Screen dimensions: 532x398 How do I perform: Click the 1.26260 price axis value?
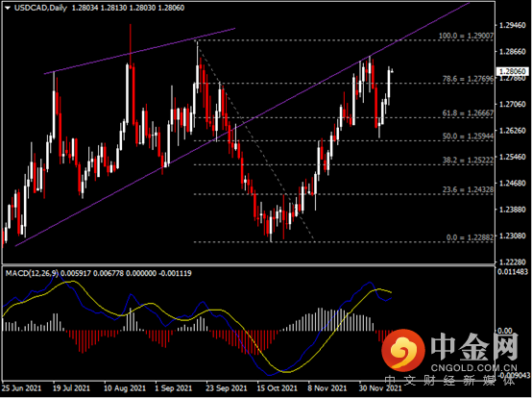click(512, 131)
